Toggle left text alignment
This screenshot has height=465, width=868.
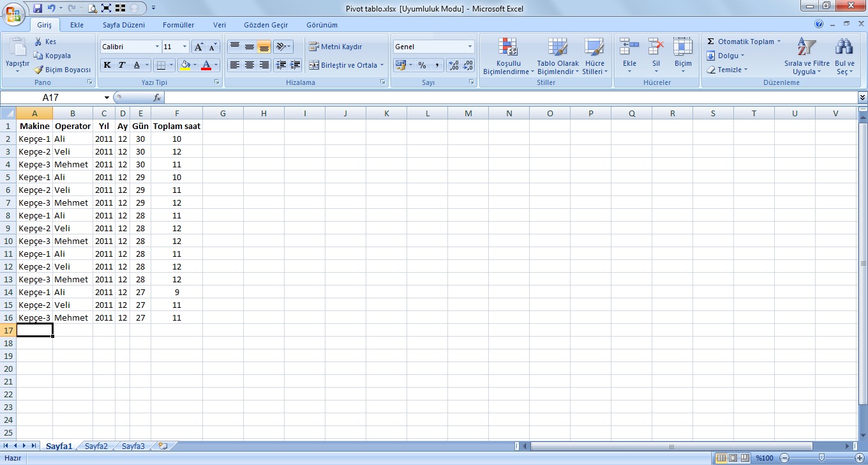pyautogui.click(x=235, y=65)
